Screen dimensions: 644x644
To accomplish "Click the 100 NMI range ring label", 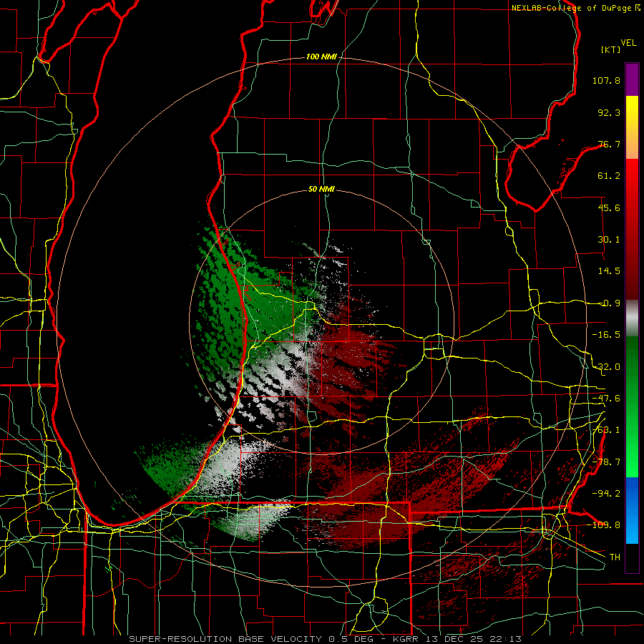I will click(x=321, y=57).
